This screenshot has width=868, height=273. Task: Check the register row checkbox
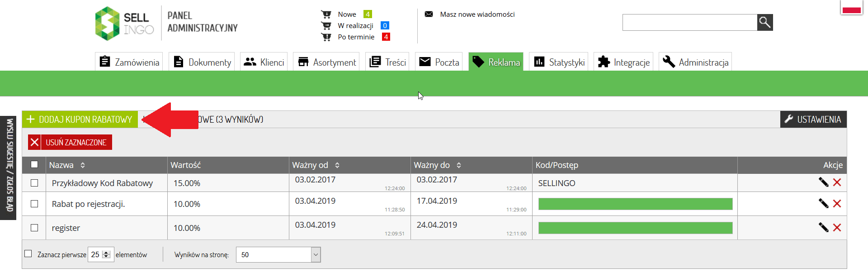click(34, 228)
